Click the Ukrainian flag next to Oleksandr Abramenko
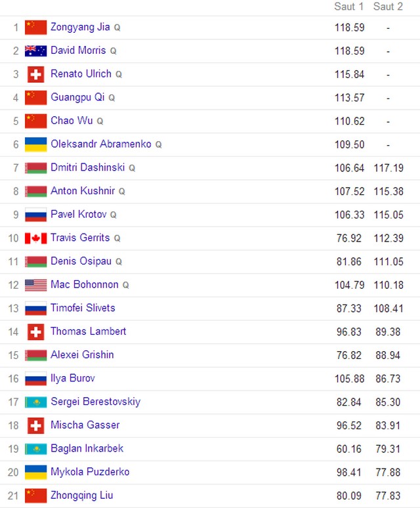This screenshot has height=508, width=420. (x=35, y=144)
